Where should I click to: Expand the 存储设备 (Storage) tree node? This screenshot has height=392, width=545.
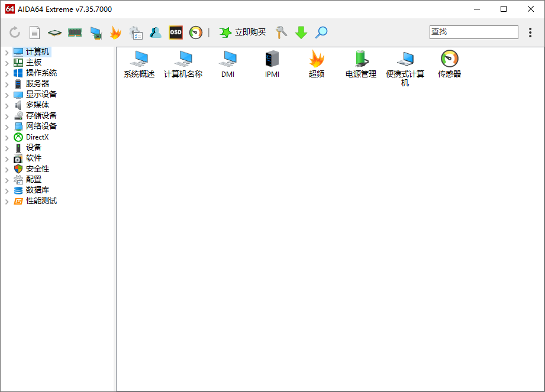tap(7, 115)
